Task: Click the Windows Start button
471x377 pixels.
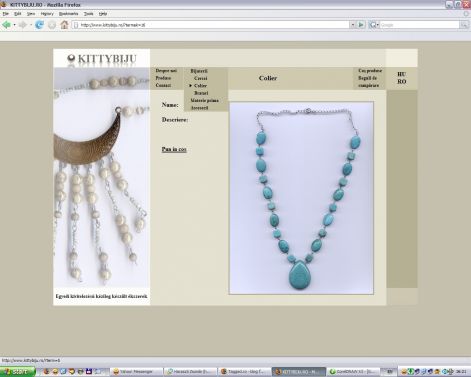Action: pyautogui.click(x=17, y=371)
